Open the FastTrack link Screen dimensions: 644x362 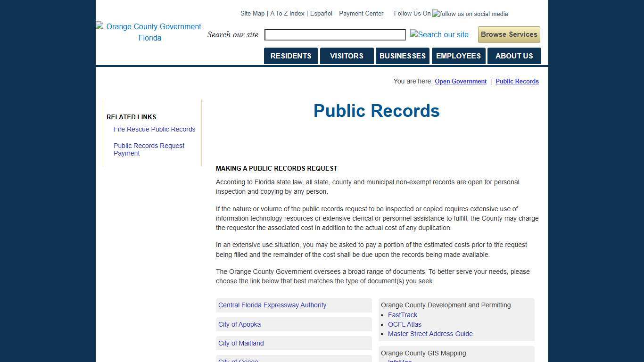pyautogui.click(x=402, y=315)
